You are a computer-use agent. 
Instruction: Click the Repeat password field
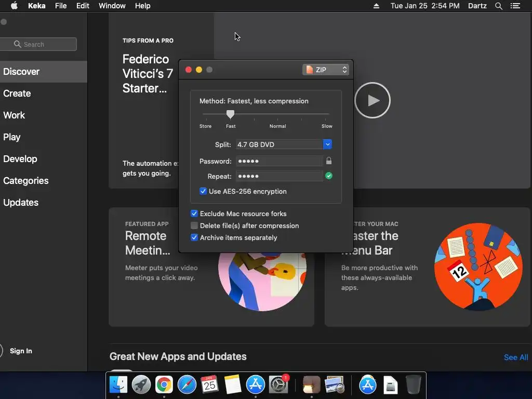click(x=279, y=176)
